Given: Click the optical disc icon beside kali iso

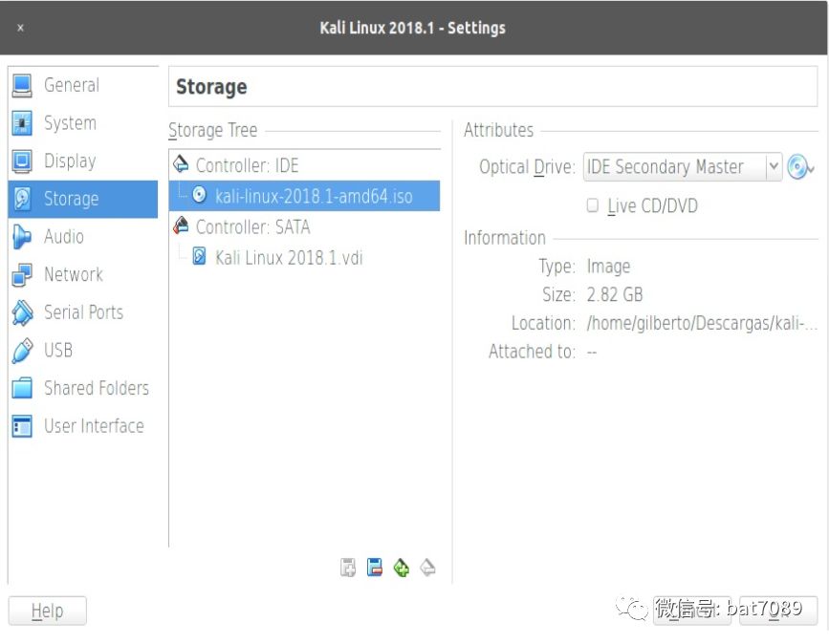Looking at the screenshot, I should point(199,195).
